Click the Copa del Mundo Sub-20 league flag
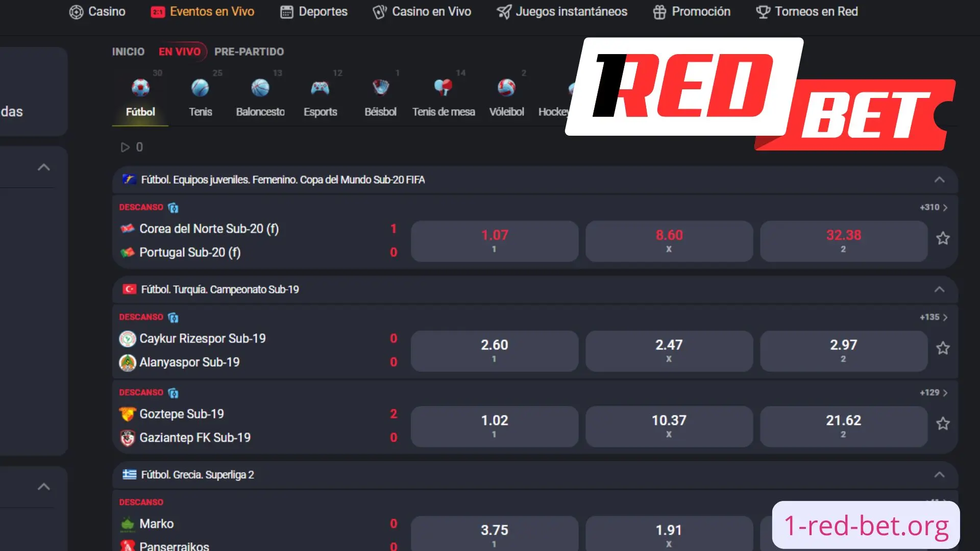 [x=129, y=180]
